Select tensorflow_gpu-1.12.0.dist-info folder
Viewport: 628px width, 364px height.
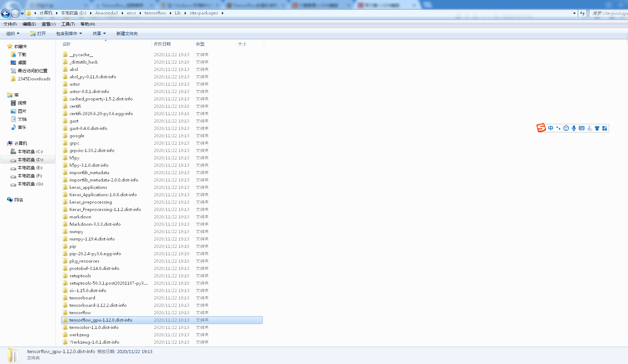pyautogui.click(x=162, y=320)
